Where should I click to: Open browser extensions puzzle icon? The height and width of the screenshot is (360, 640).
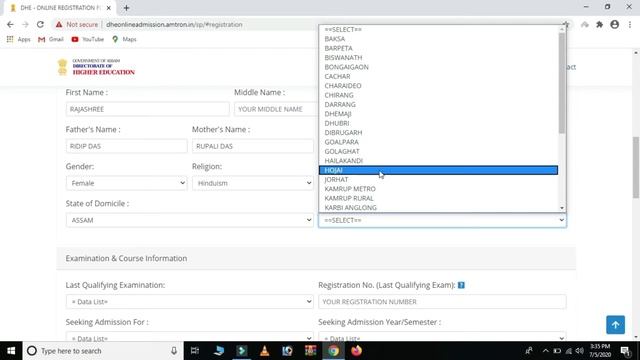(x=599, y=24)
